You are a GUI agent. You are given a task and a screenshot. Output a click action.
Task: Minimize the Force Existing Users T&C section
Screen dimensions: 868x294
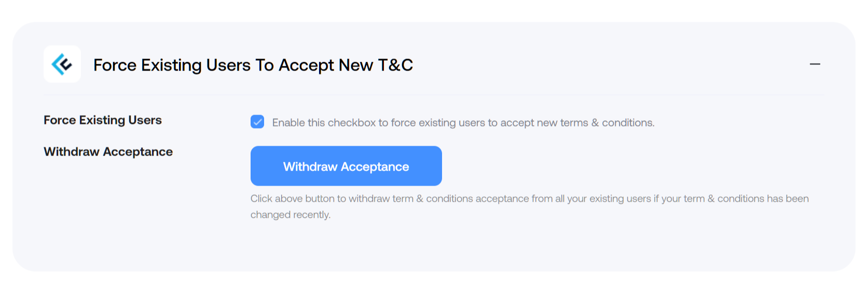pyautogui.click(x=815, y=64)
